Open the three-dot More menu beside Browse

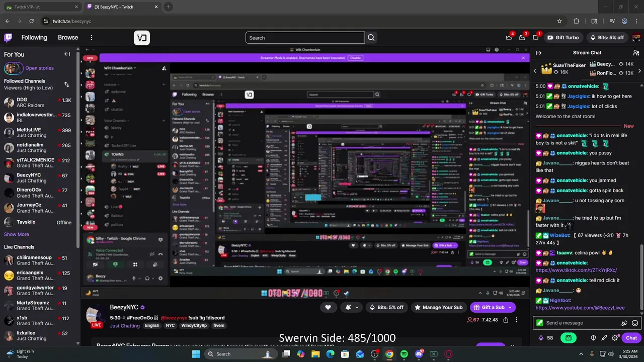(x=92, y=38)
